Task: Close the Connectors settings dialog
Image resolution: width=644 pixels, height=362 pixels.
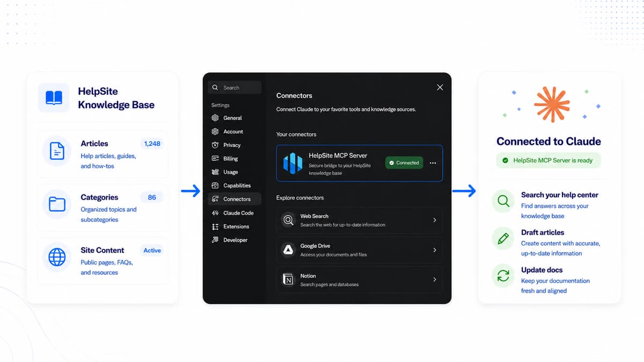Action: click(440, 87)
